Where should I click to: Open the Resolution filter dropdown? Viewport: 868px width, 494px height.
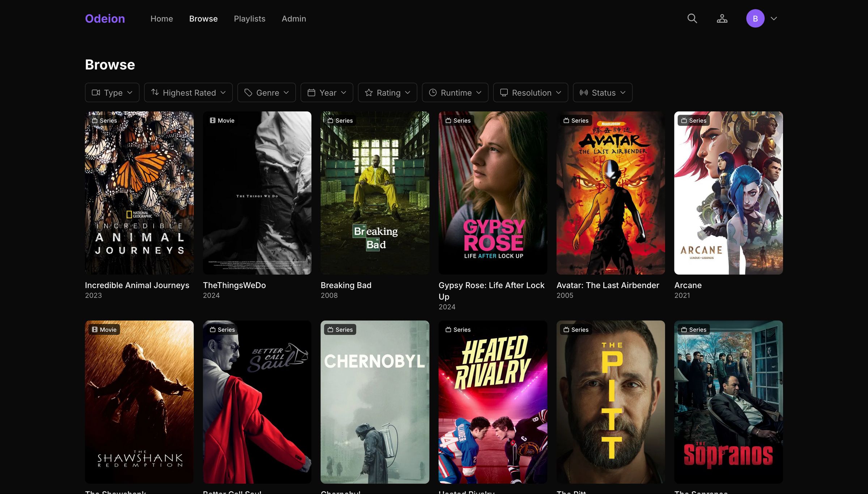click(531, 93)
